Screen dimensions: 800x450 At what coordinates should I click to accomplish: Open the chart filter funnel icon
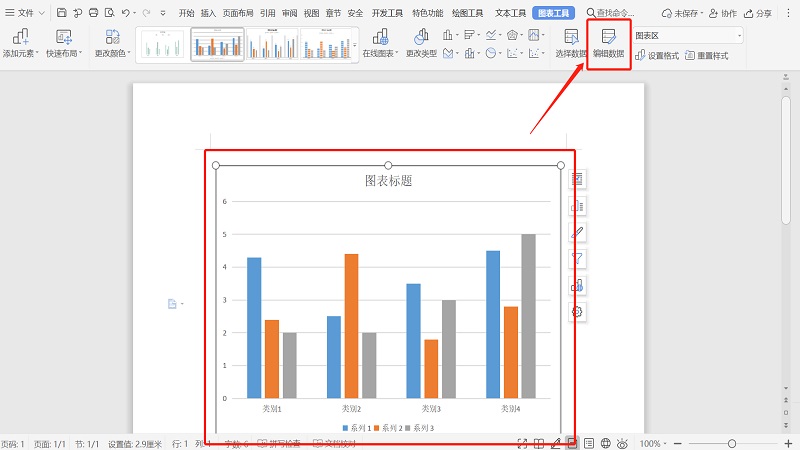click(577, 259)
